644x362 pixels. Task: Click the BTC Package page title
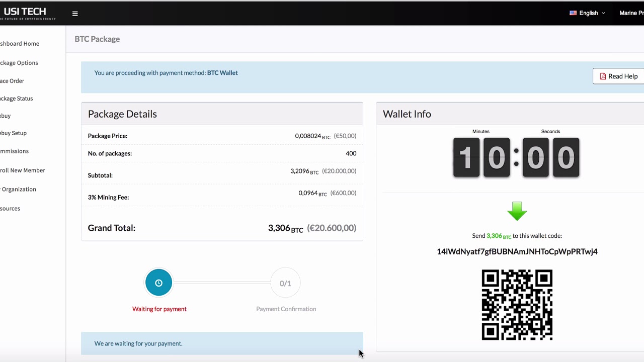click(97, 39)
